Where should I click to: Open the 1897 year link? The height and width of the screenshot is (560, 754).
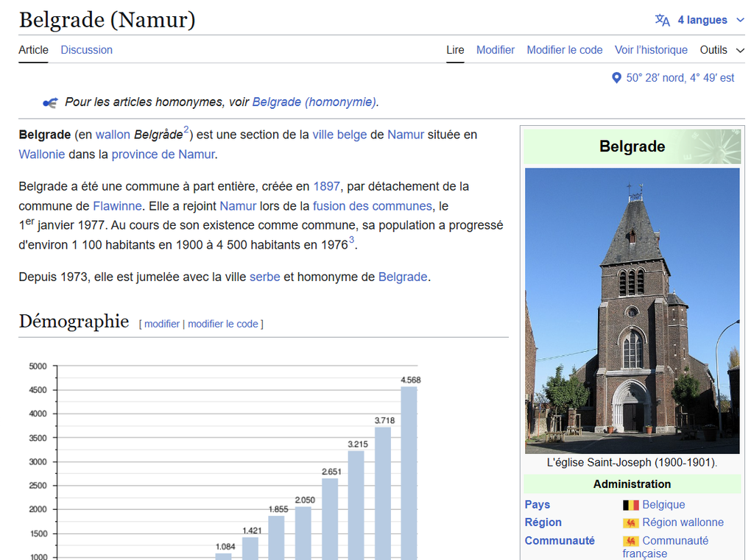pos(326,186)
